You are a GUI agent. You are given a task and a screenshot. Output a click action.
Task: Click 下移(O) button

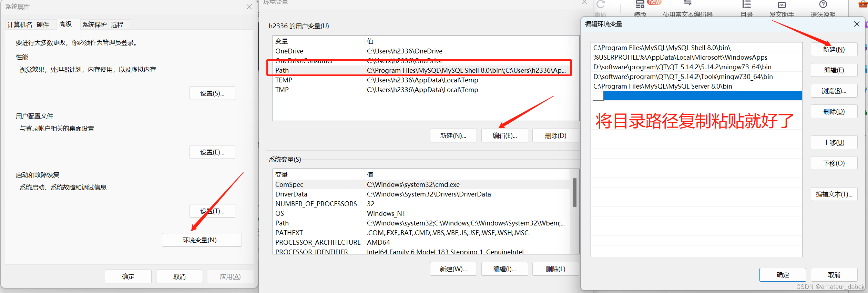tap(834, 163)
